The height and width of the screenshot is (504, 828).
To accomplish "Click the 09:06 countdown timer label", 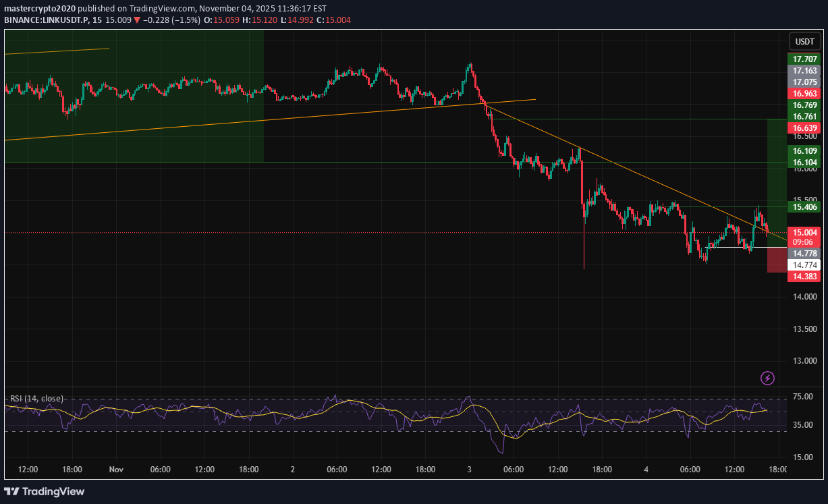I will point(804,242).
